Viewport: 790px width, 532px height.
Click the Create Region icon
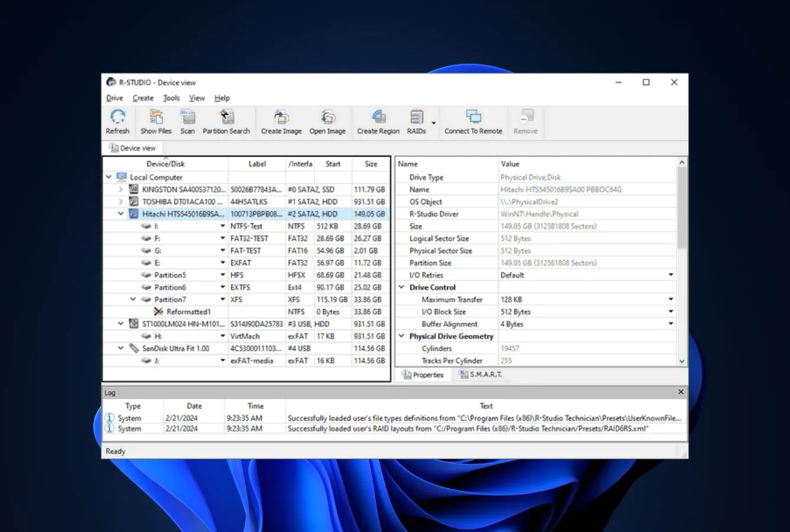(x=378, y=116)
